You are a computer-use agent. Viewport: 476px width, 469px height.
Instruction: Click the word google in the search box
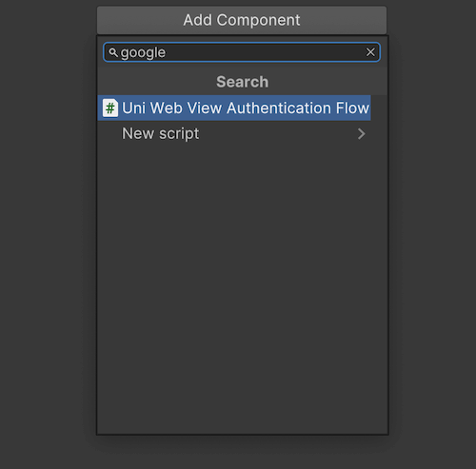(x=143, y=52)
